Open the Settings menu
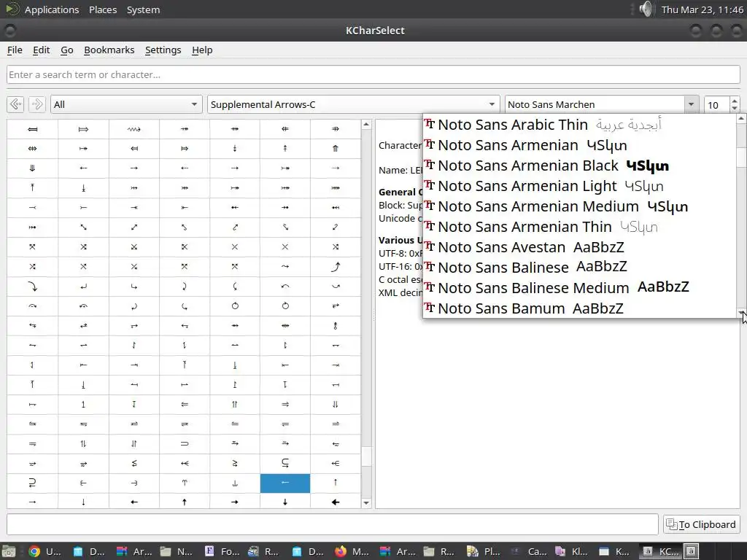The image size is (747, 560). coord(163,50)
